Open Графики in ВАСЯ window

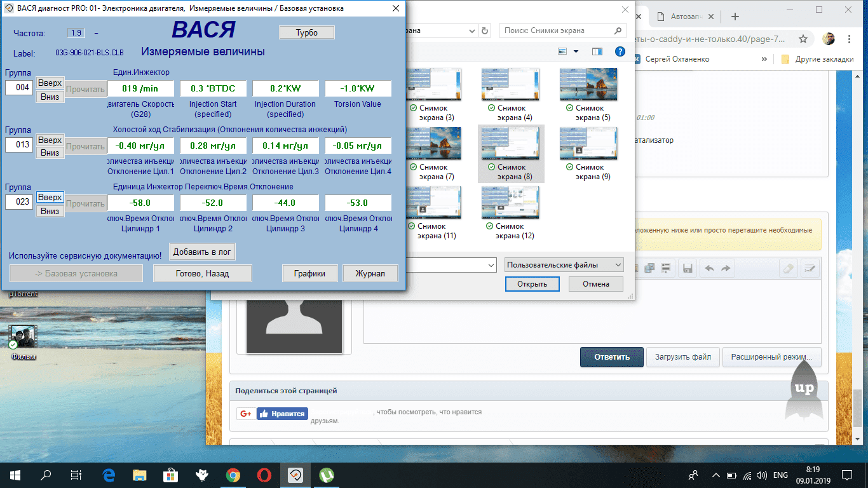click(x=309, y=273)
